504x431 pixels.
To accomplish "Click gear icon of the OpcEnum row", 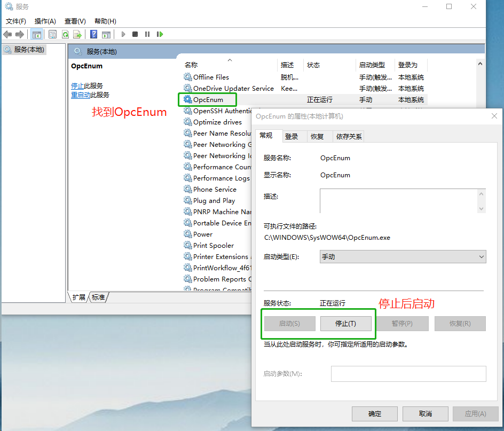I will coord(188,99).
